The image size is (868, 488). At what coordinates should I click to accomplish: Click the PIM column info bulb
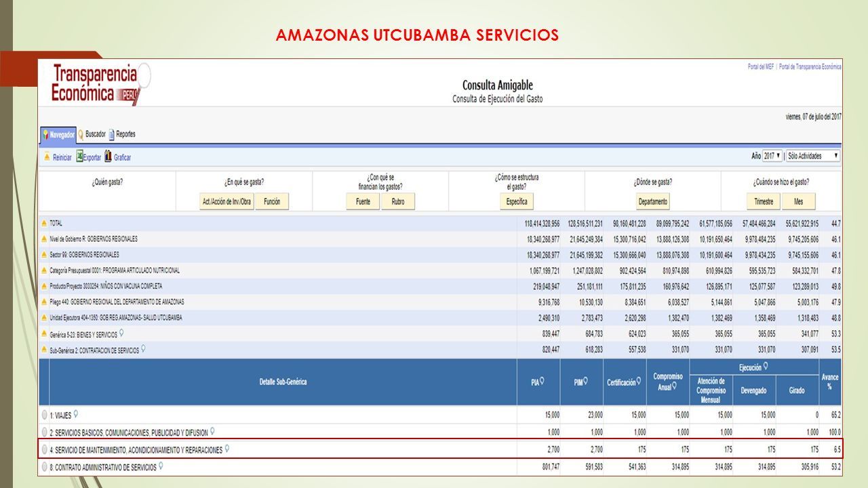tap(586, 382)
